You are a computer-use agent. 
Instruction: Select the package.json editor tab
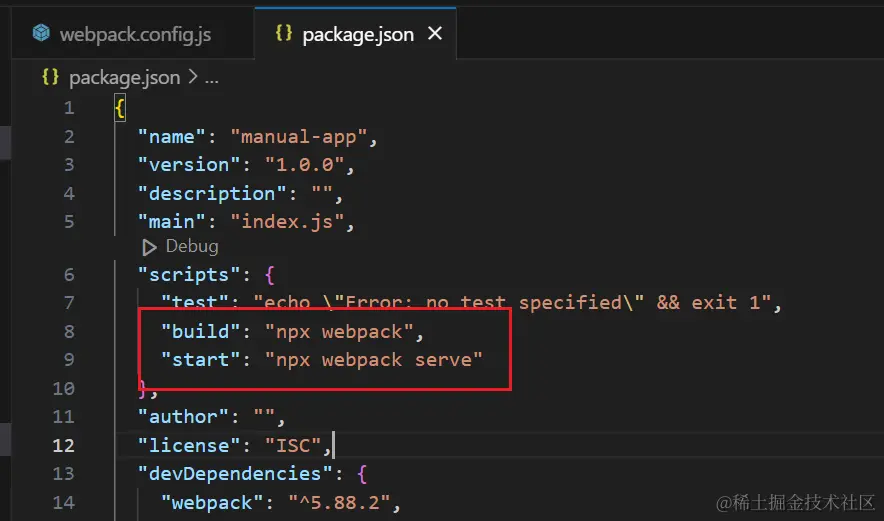click(355, 34)
